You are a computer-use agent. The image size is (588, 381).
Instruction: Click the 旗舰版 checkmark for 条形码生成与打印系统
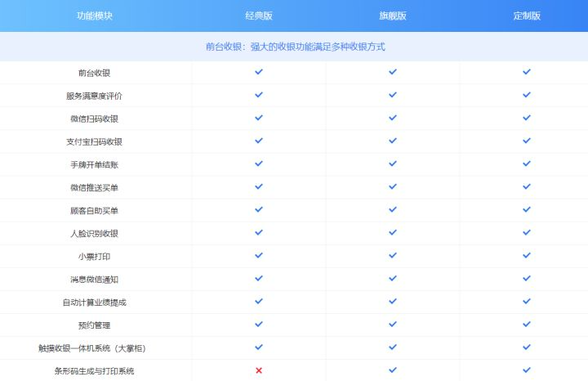point(393,370)
